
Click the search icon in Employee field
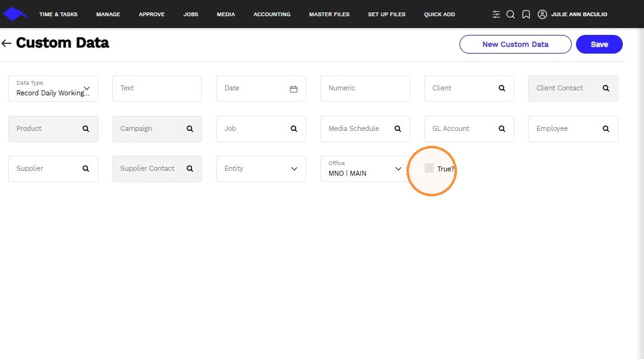[606, 128]
